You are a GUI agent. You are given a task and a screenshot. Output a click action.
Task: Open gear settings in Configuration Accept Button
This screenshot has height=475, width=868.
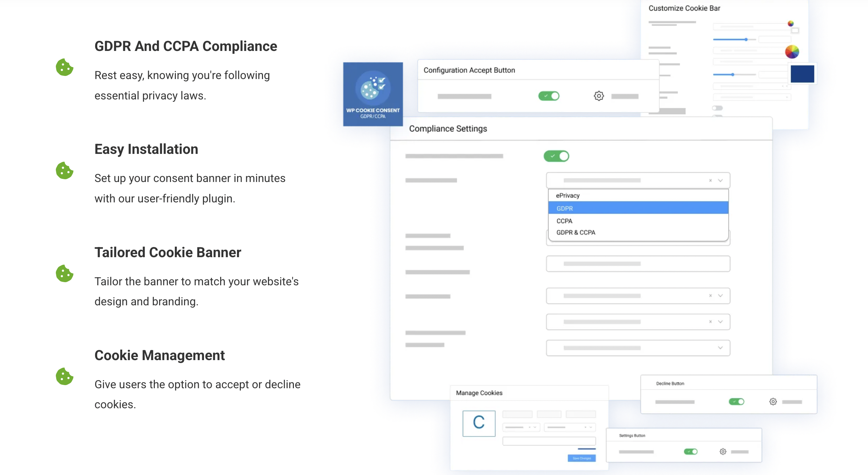599,96
